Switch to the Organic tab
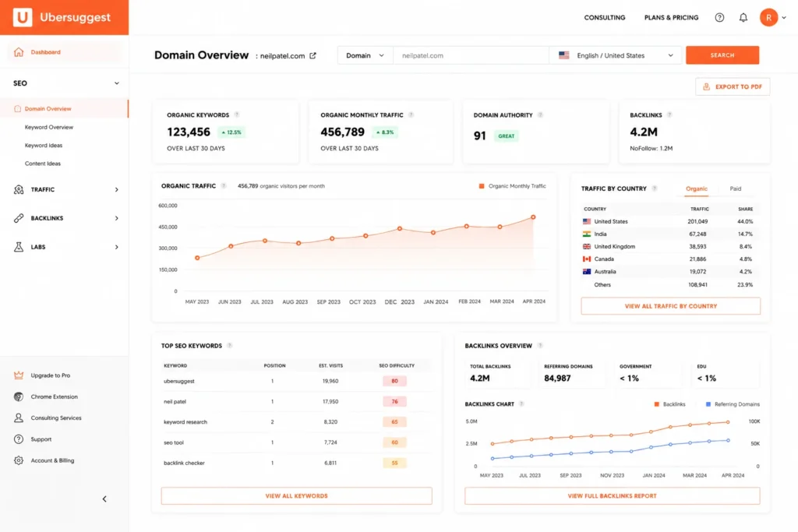798x532 pixels. click(696, 188)
